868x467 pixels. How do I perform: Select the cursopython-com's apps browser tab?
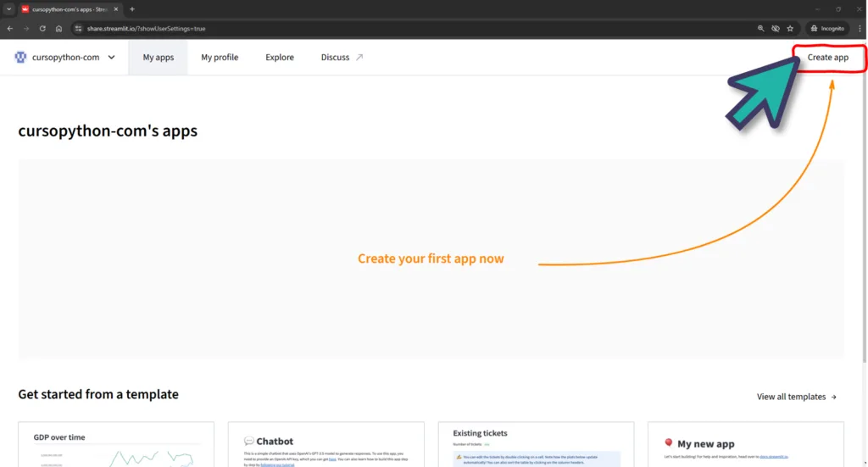(x=70, y=9)
